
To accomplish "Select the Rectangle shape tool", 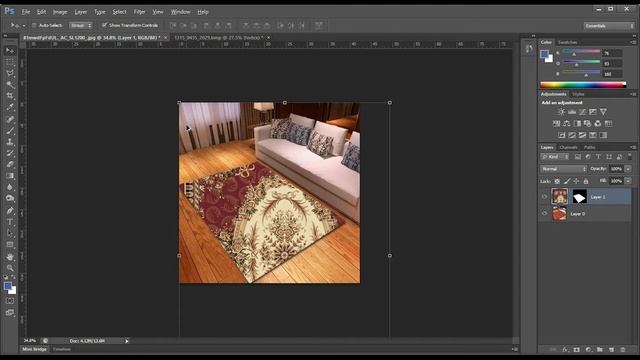I will (x=10, y=245).
